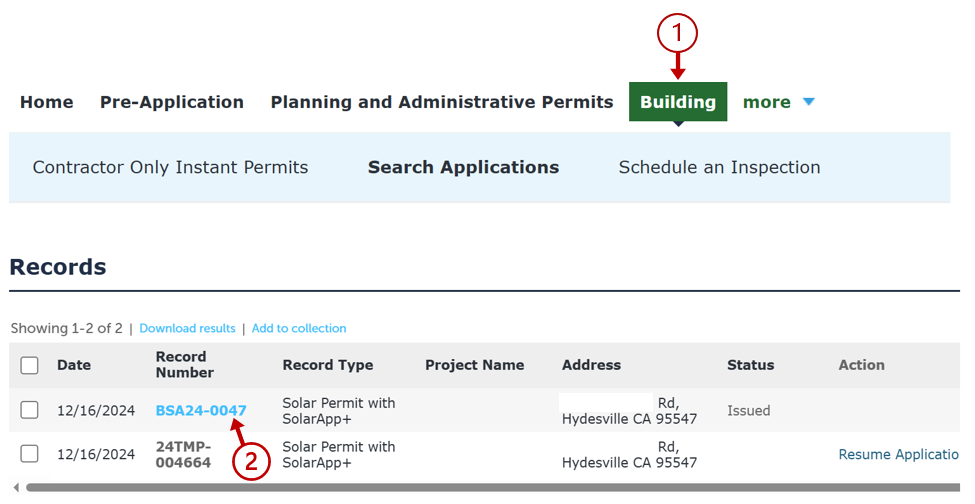Click Add to collection link
Screen dimensions: 975x504
(299, 328)
